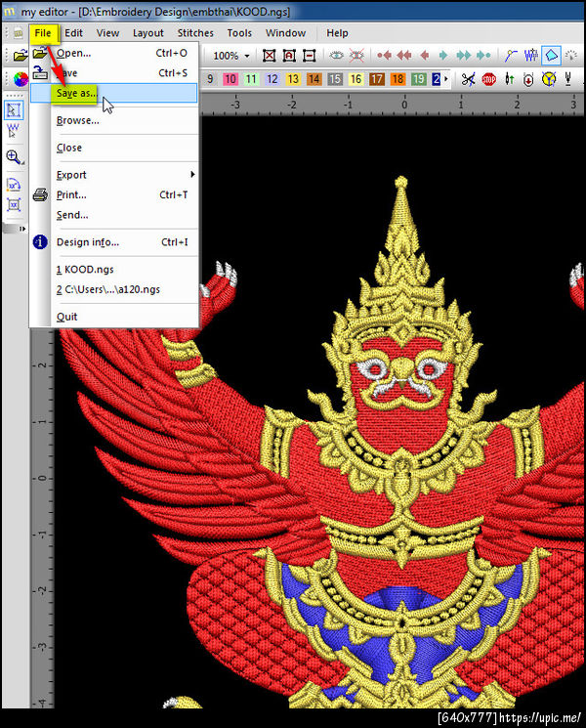The image size is (586, 728).
Task: Click the double right teal arrow
Action: (x=463, y=56)
